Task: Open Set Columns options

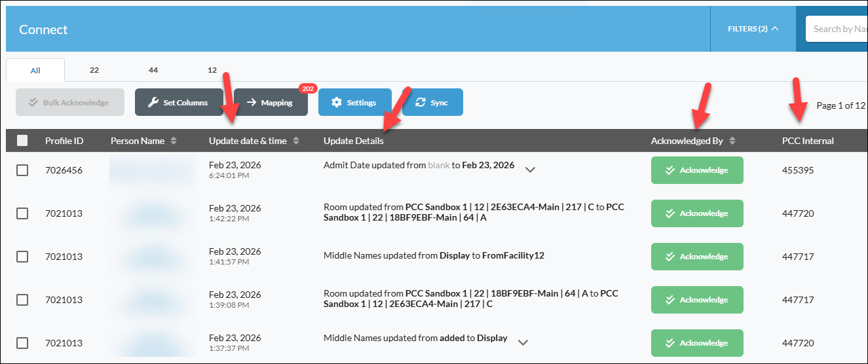Action: tap(179, 102)
